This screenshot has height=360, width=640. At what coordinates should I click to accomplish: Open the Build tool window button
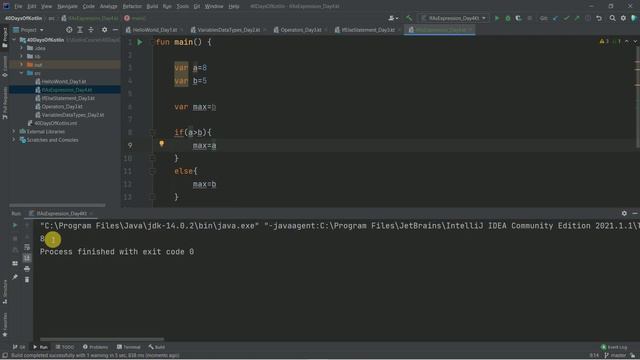coord(157,347)
